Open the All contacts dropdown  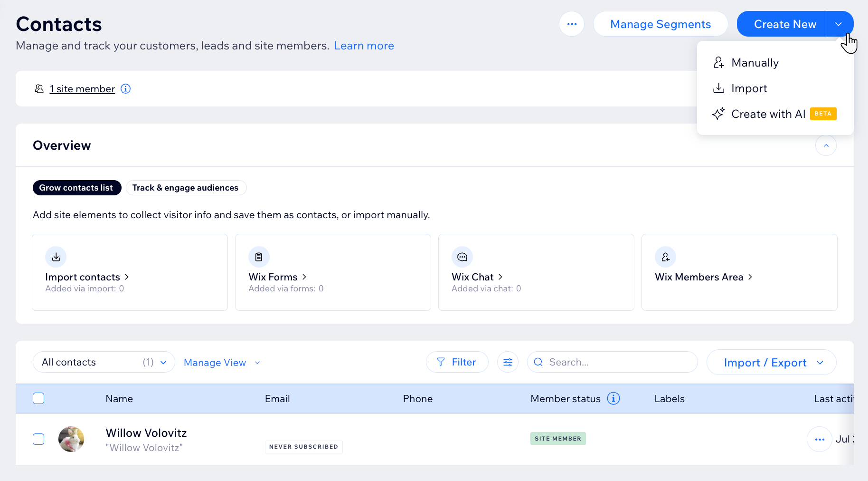[104, 362]
